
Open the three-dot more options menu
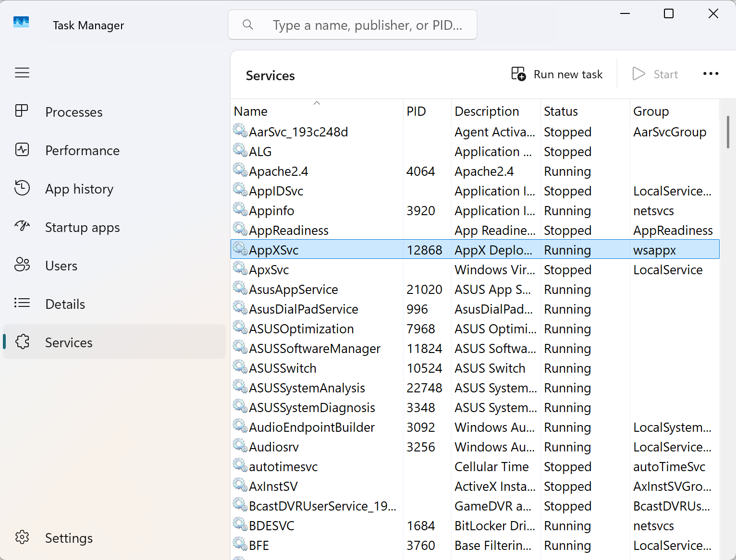711,73
